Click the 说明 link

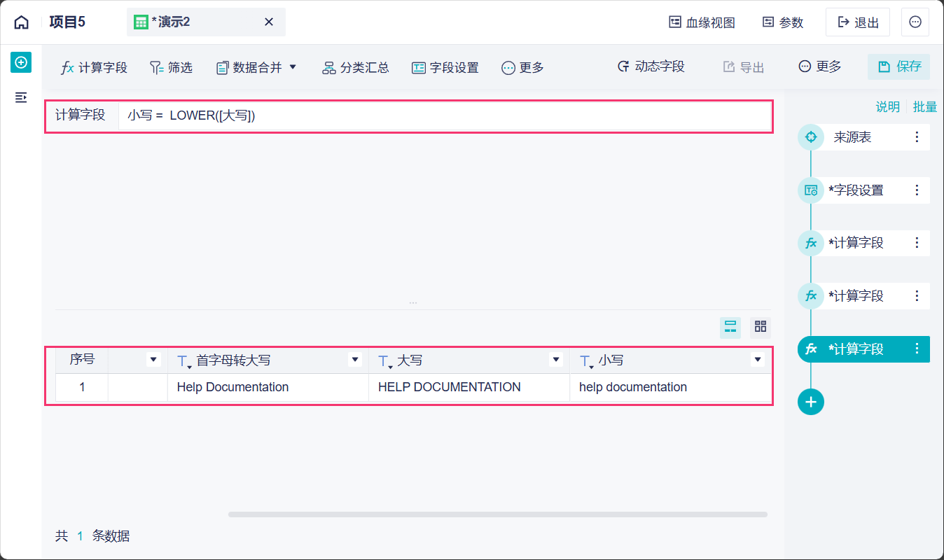tap(888, 107)
